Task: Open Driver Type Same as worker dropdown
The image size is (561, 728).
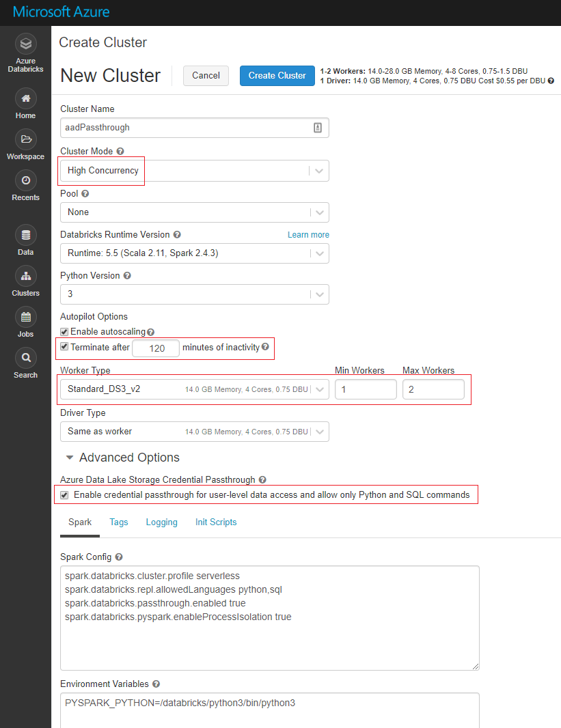Action: pos(195,432)
